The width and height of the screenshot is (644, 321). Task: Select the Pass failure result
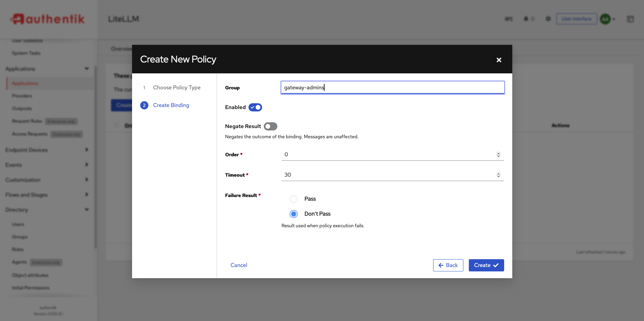[294, 199]
